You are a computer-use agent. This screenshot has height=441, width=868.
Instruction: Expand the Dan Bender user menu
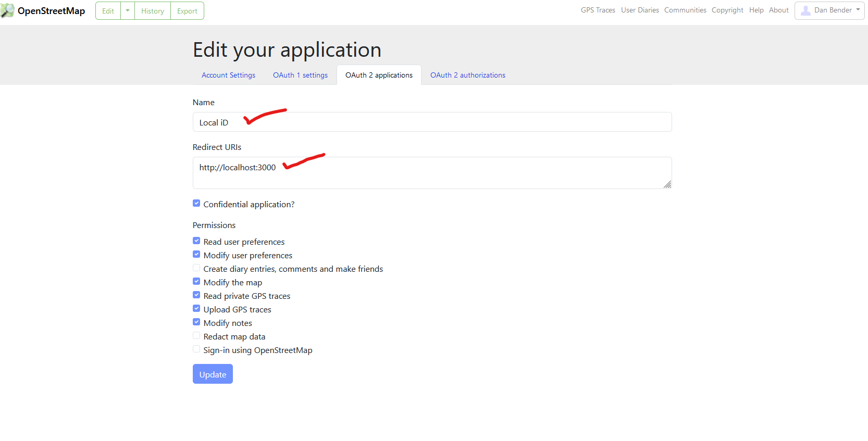click(858, 10)
